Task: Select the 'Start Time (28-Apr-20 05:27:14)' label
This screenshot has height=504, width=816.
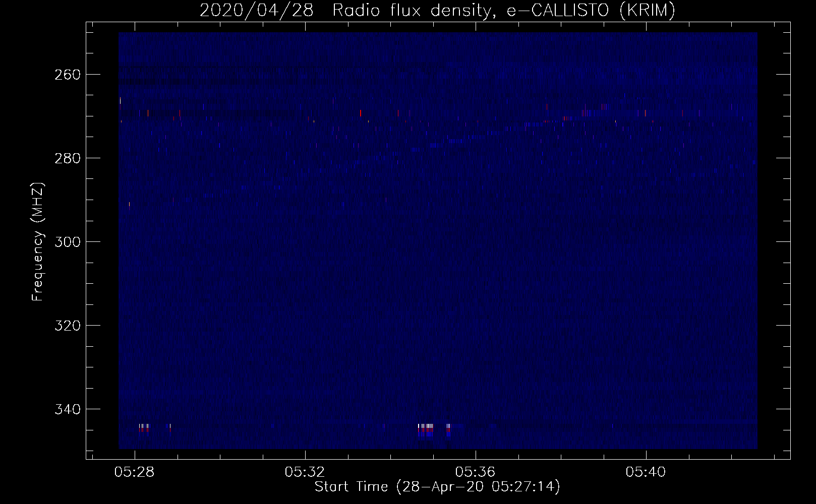Action: click(x=437, y=487)
